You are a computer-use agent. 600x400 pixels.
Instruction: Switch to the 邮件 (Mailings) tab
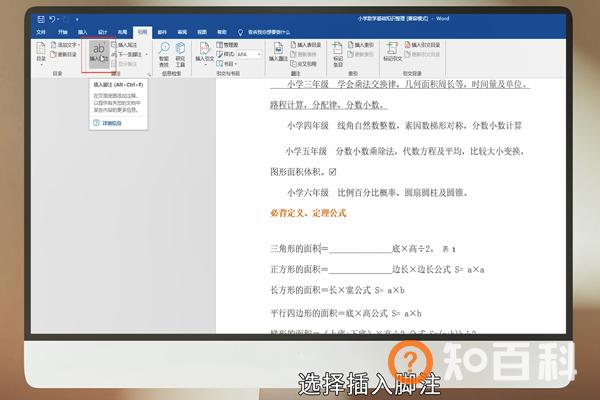[x=162, y=32]
